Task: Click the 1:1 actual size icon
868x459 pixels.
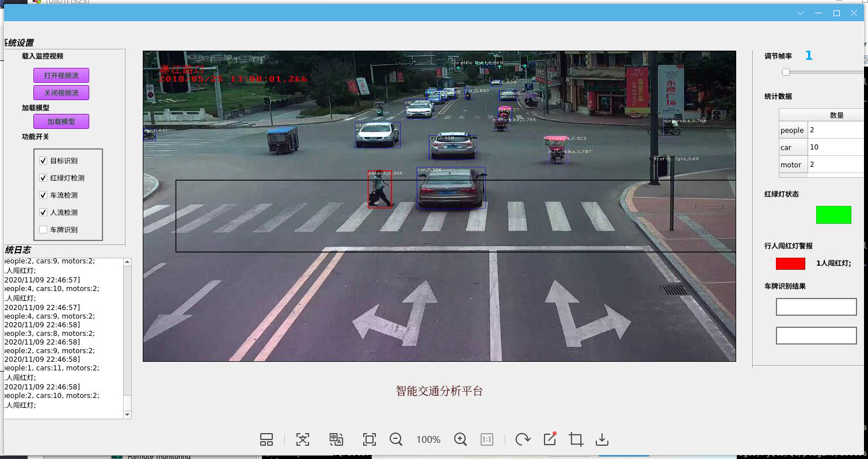Action: (486, 439)
